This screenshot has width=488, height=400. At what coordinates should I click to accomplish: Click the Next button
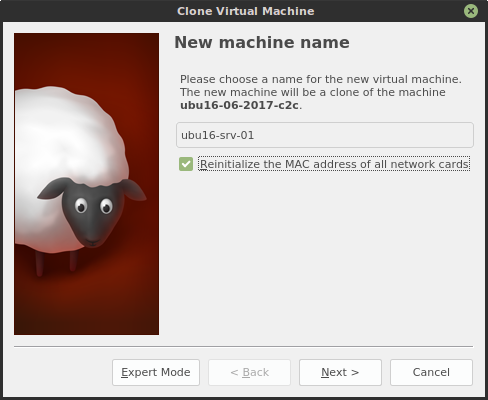(x=340, y=372)
